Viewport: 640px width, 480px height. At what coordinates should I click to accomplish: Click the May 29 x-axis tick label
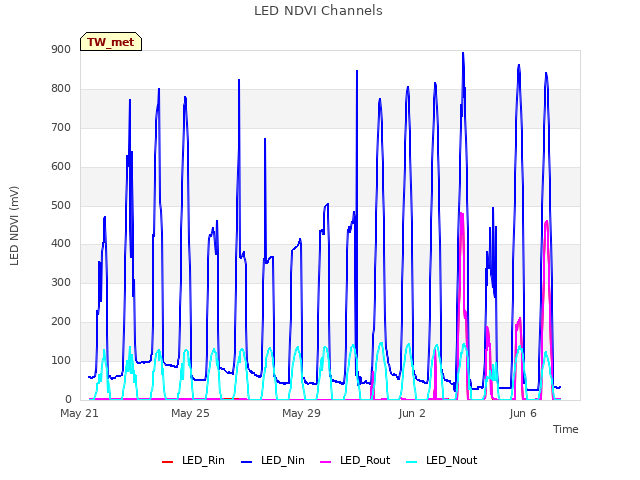coord(301,413)
